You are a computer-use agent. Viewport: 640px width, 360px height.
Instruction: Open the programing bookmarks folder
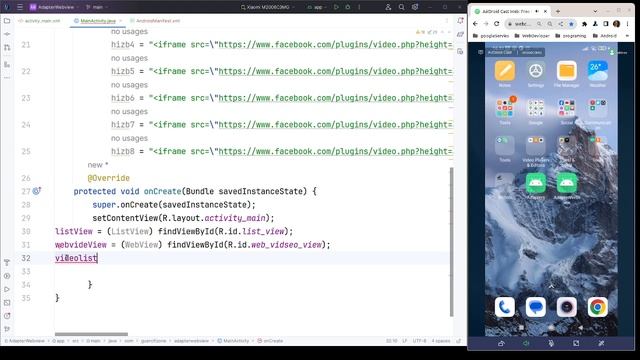(x=571, y=36)
